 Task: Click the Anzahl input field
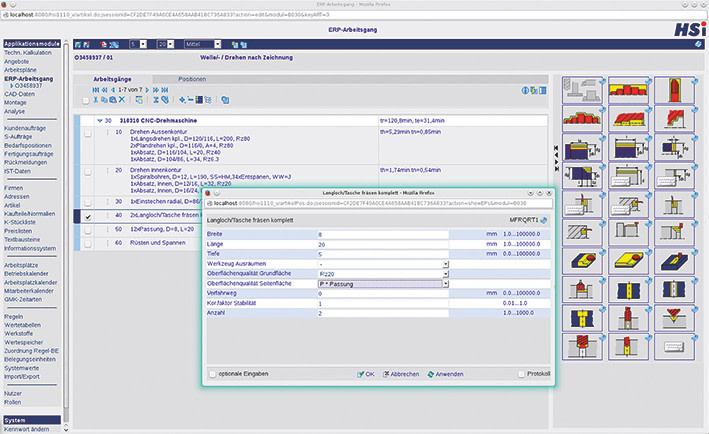383,313
